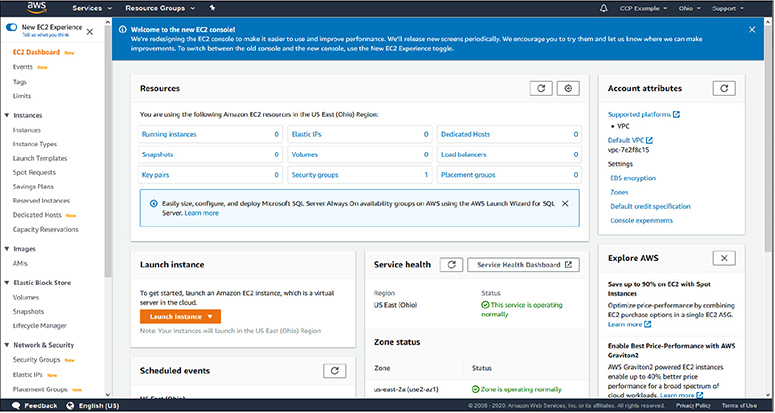
Task: Collapse the Instances sidebar section
Action: tap(5, 115)
